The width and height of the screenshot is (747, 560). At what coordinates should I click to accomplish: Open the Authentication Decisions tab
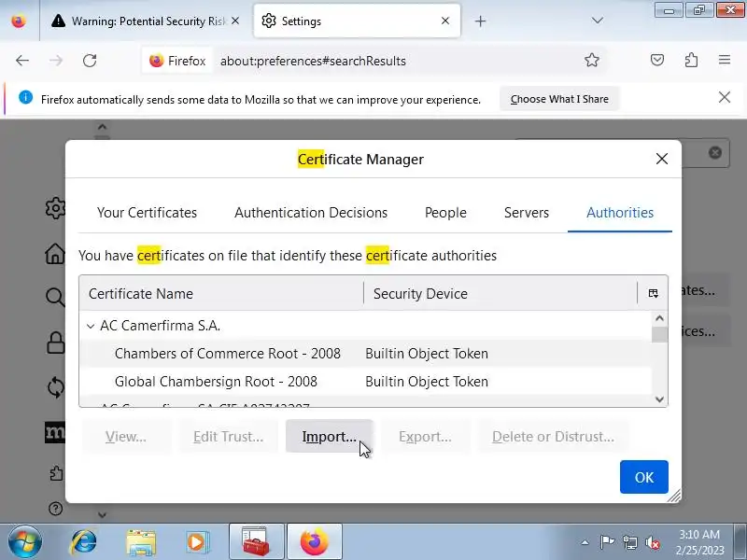[311, 213]
